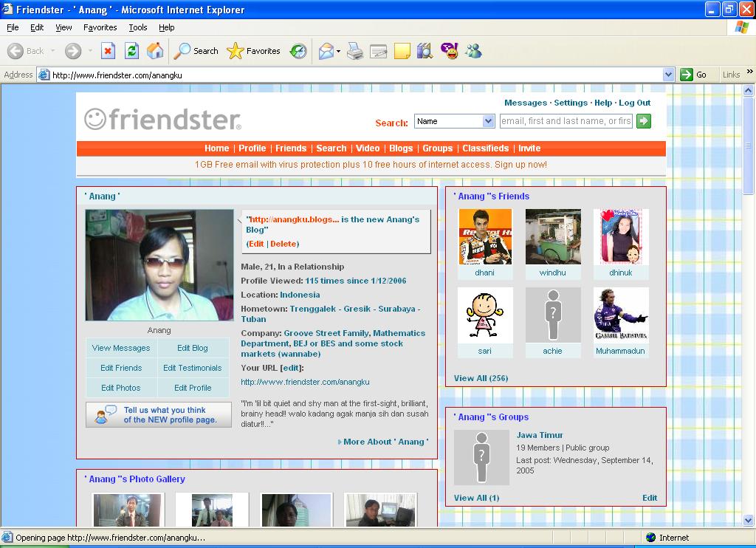Open the Favorites star in the toolbar
Viewport: 756px width, 548px height.
coord(236,51)
